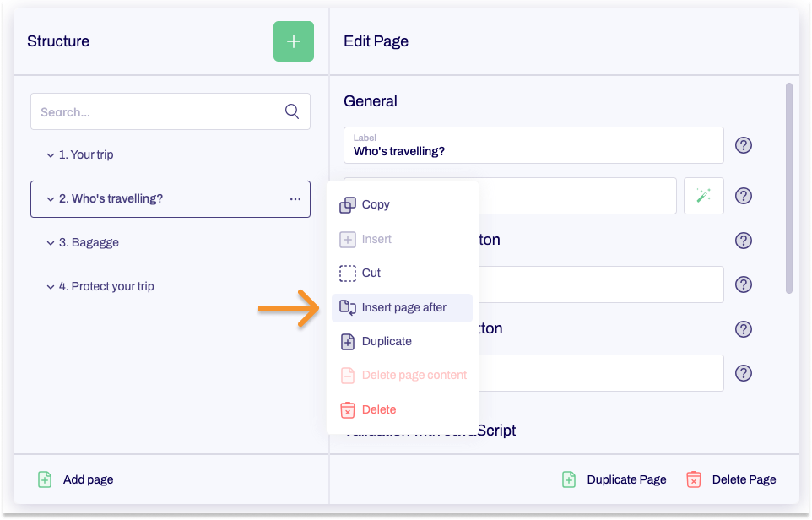This screenshot has height=520, width=812.
Task: Toggle the 4. Protect your trip chevron
Action: [x=51, y=287]
